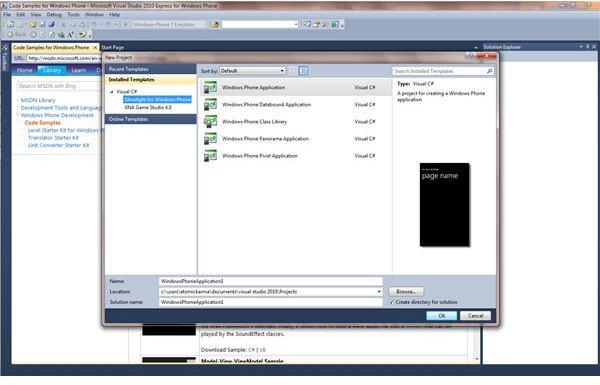Switch template list to medium icons view
Screen dimensions: 600x385
(303, 71)
